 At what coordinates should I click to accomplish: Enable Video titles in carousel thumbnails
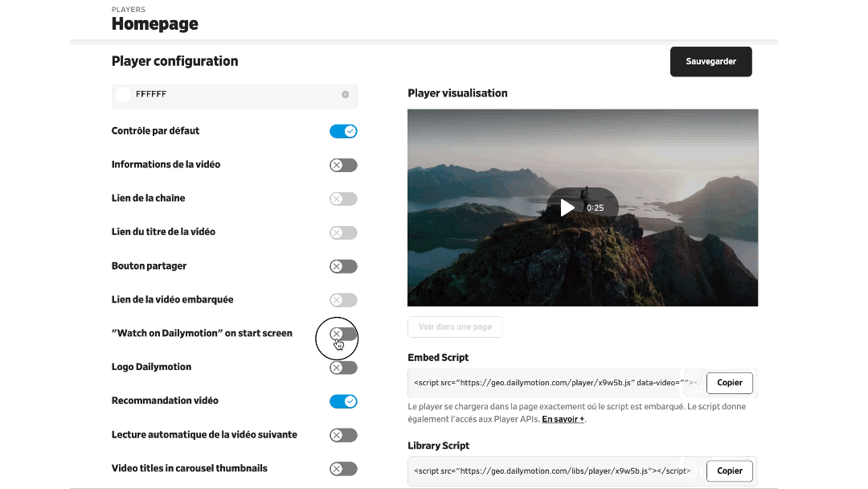[x=343, y=469]
